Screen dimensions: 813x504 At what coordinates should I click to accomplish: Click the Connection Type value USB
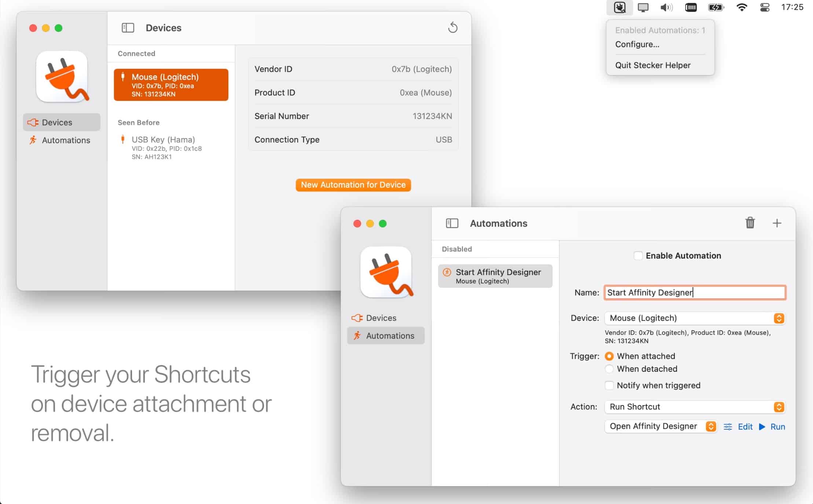click(444, 140)
